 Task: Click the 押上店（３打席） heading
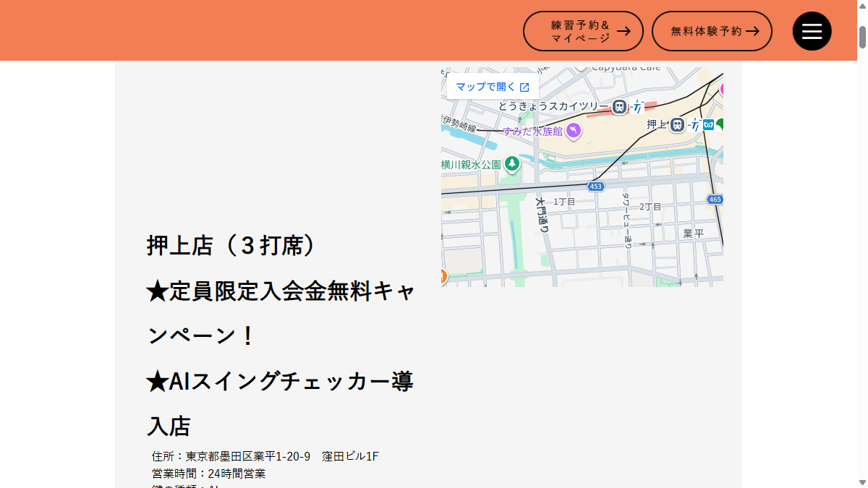click(231, 246)
